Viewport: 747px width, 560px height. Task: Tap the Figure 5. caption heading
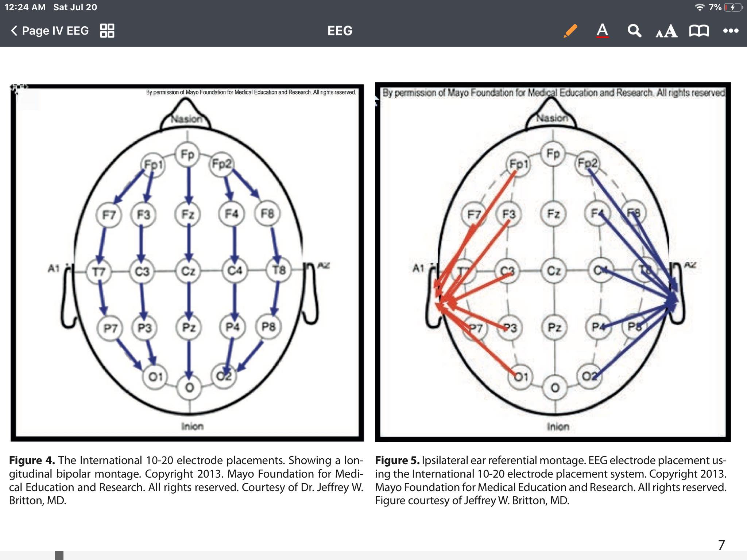pyautogui.click(x=397, y=460)
